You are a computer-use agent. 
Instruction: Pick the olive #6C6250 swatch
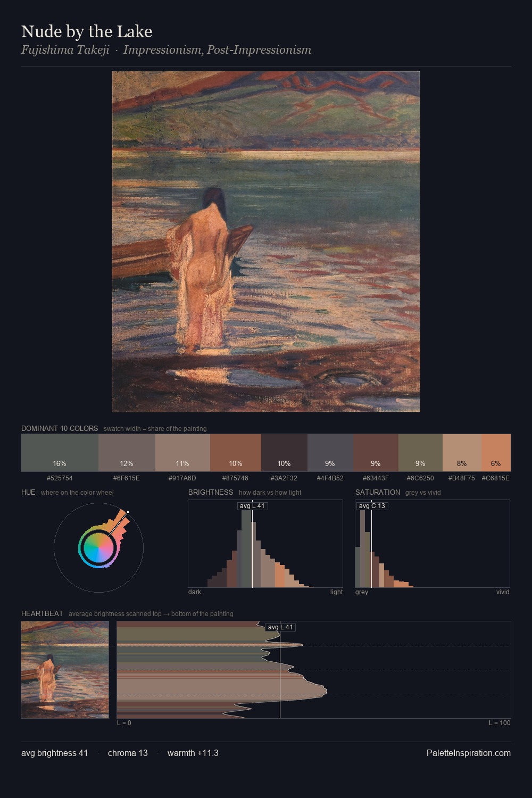tap(420, 453)
